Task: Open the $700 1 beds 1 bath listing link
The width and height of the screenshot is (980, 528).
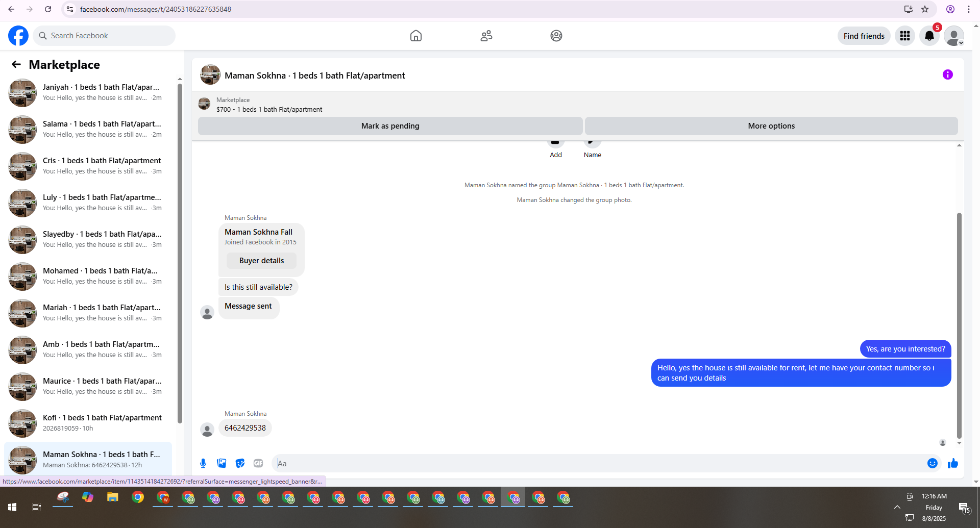Action: (x=269, y=109)
